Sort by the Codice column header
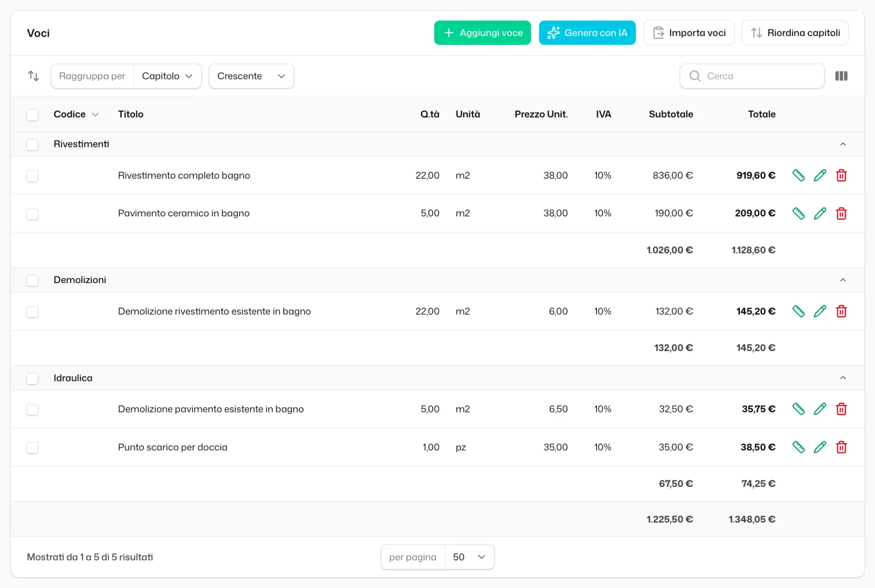875x588 pixels. tap(76, 114)
